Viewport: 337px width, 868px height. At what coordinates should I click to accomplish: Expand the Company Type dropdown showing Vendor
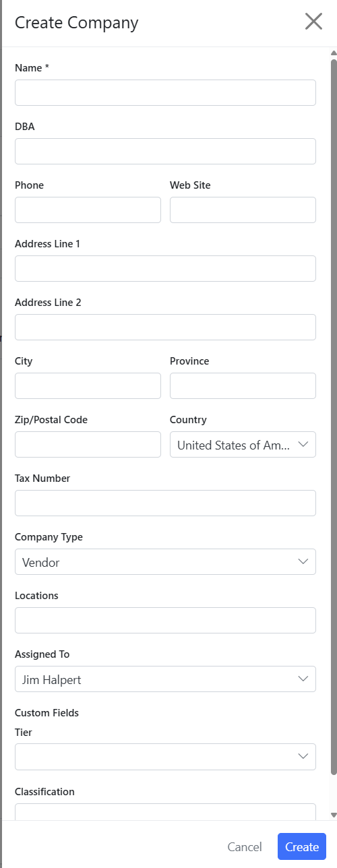click(165, 561)
